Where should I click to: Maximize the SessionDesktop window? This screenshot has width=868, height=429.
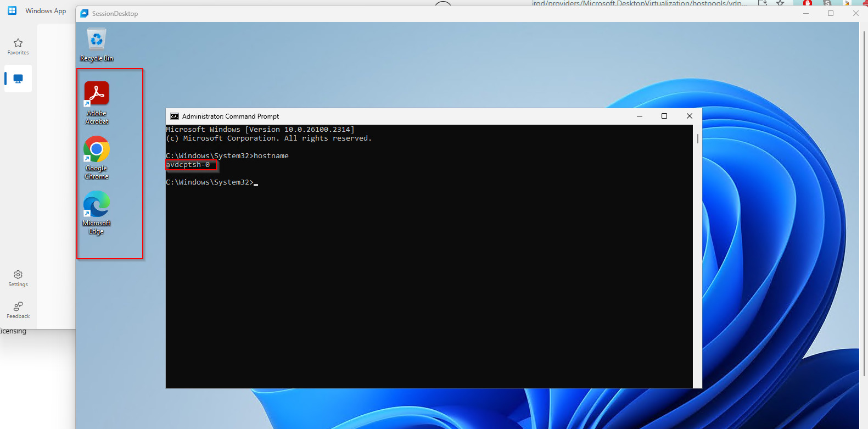pos(831,13)
